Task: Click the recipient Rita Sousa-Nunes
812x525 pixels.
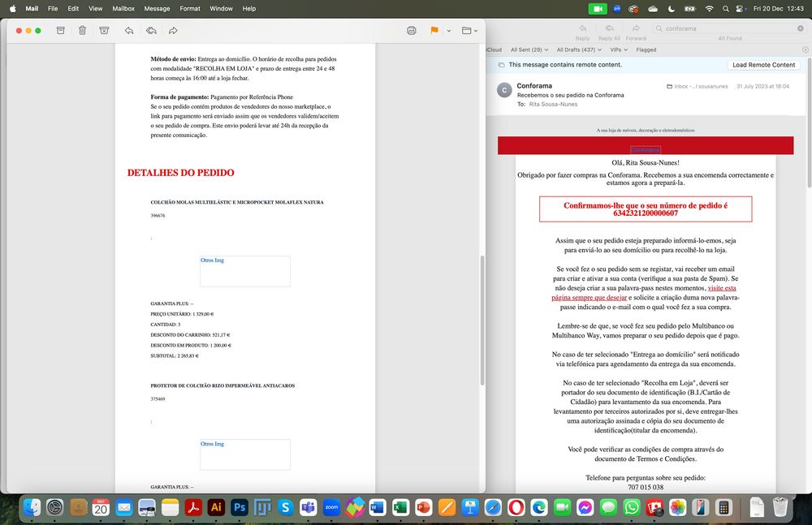Action: 553,104
